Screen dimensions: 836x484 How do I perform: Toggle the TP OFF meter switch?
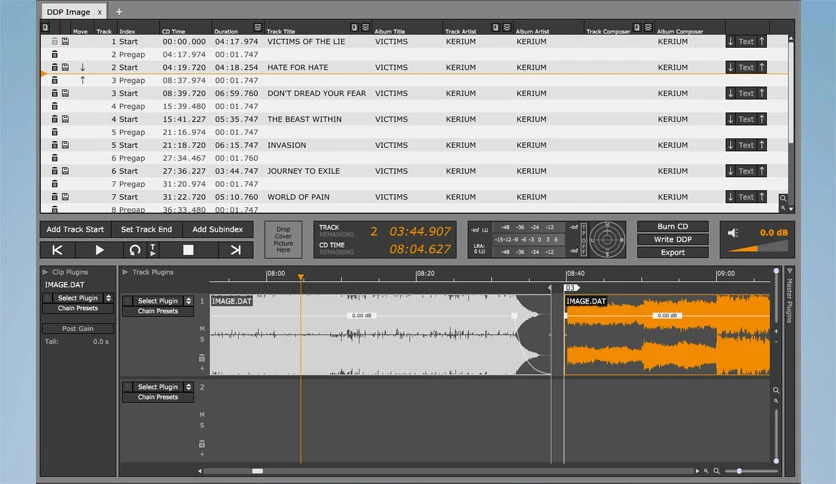pos(583,240)
